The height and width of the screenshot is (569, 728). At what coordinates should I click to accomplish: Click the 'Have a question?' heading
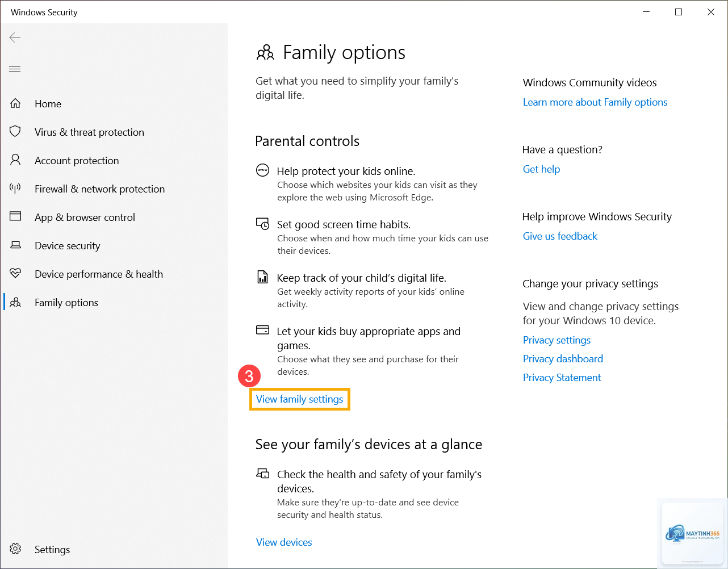pyautogui.click(x=562, y=150)
